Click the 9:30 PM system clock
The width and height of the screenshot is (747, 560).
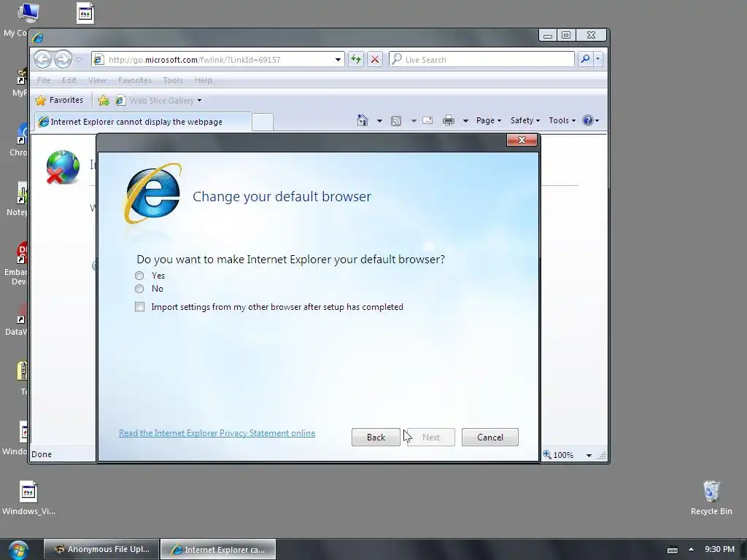coord(719,549)
